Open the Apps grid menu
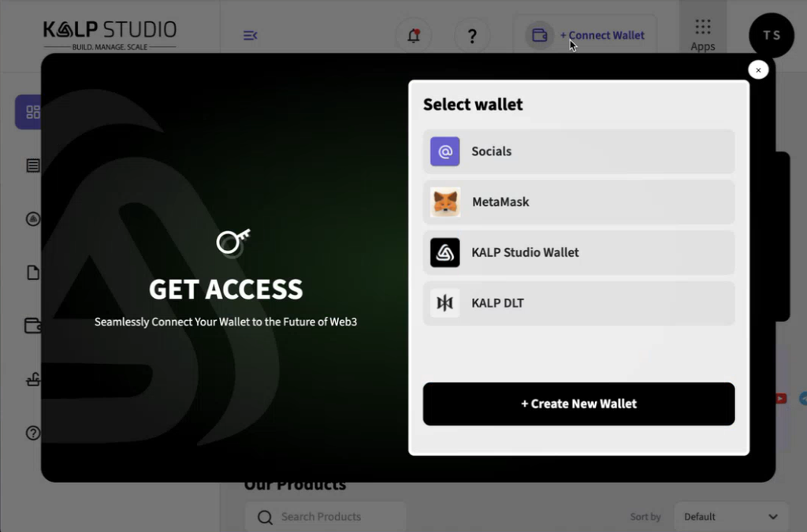The height and width of the screenshot is (532, 807). tap(702, 35)
